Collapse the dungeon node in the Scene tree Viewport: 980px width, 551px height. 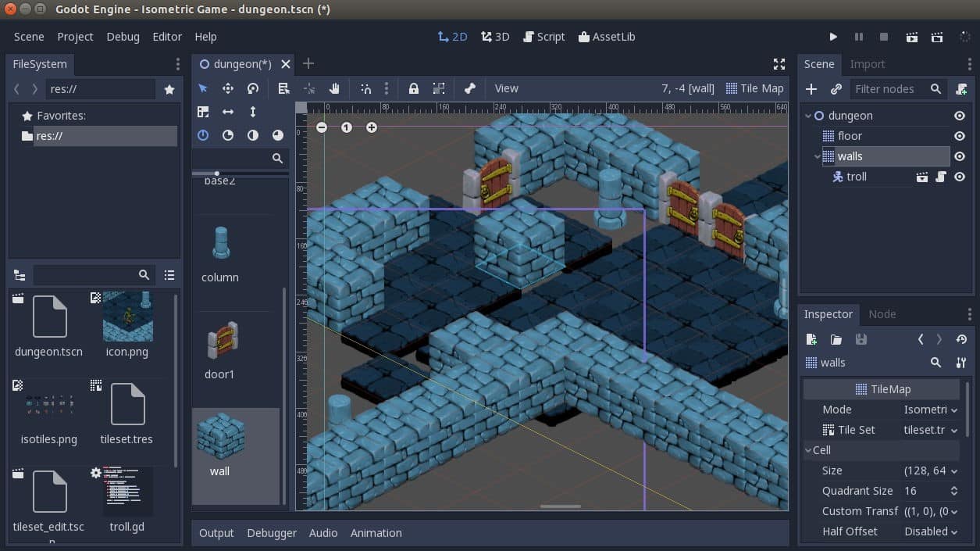pos(807,115)
